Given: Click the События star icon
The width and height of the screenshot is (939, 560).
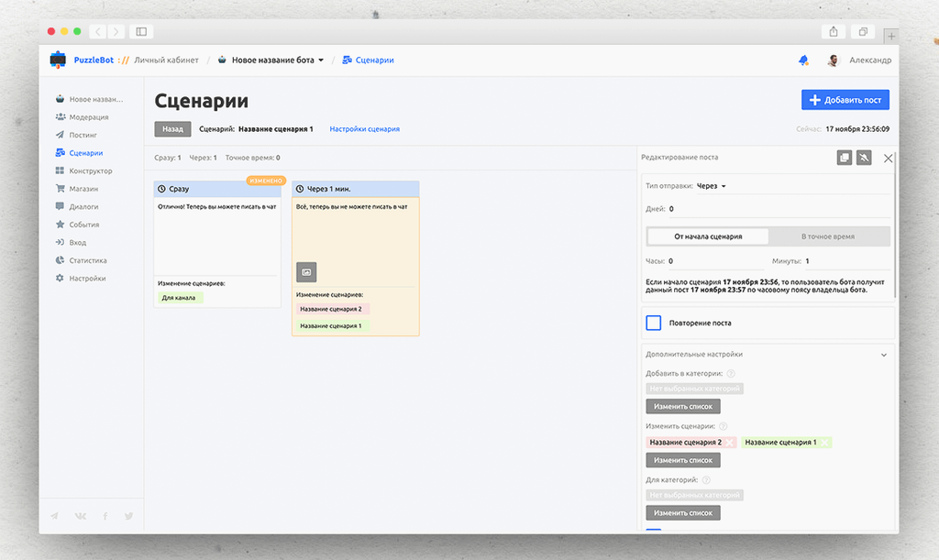Looking at the screenshot, I should [60, 225].
